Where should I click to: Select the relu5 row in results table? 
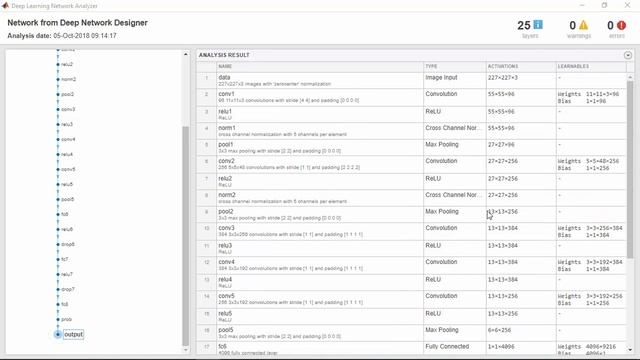coord(411,316)
